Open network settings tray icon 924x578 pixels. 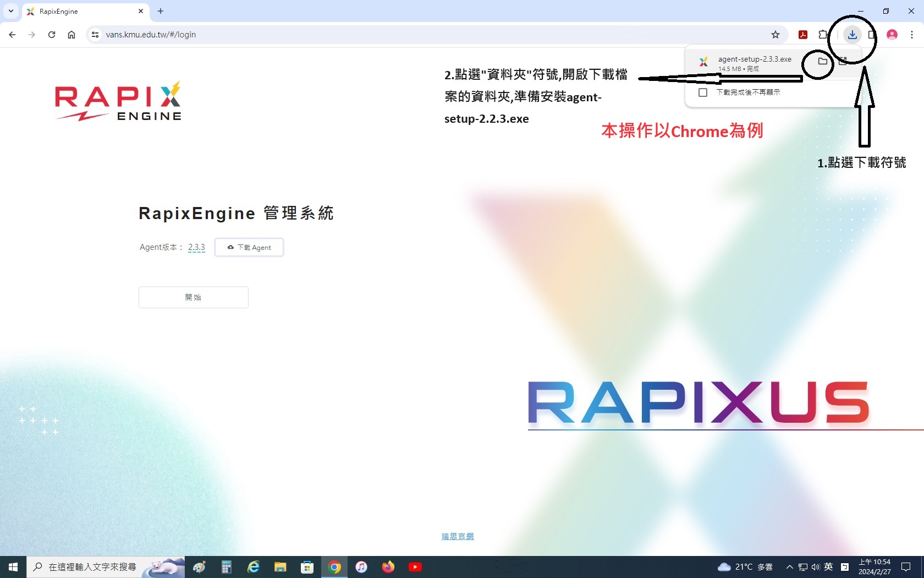pyautogui.click(x=803, y=567)
